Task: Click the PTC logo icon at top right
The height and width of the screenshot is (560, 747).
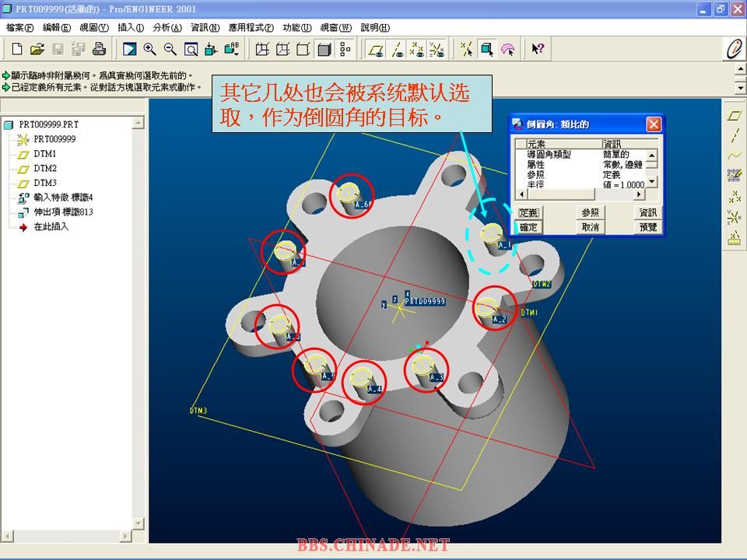Action: pos(734,49)
